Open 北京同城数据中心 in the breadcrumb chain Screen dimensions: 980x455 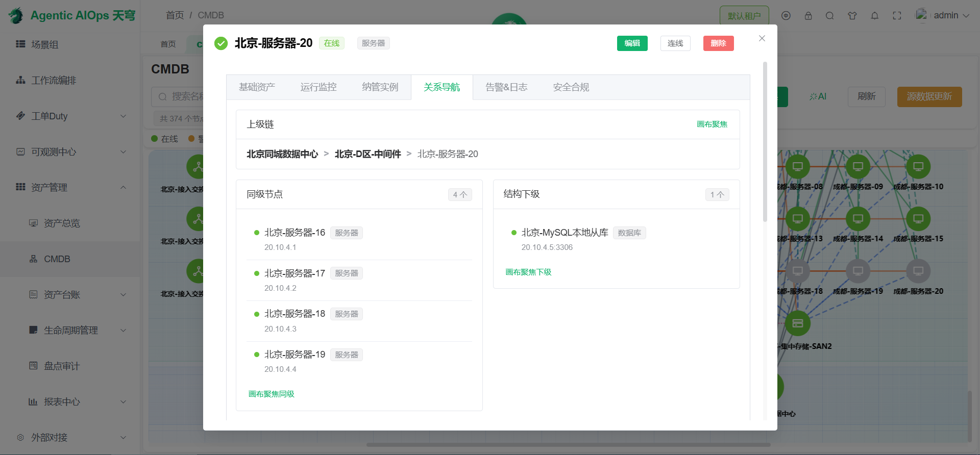click(x=282, y=154)
